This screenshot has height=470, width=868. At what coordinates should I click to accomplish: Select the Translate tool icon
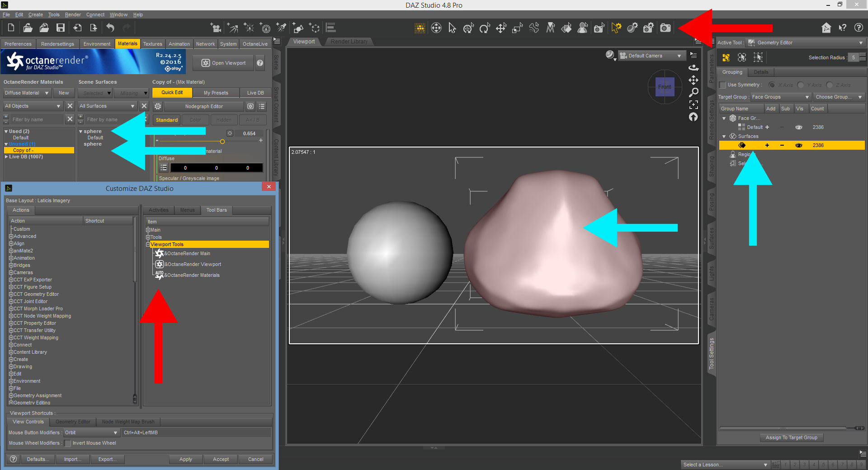click(x=501, y=28)
